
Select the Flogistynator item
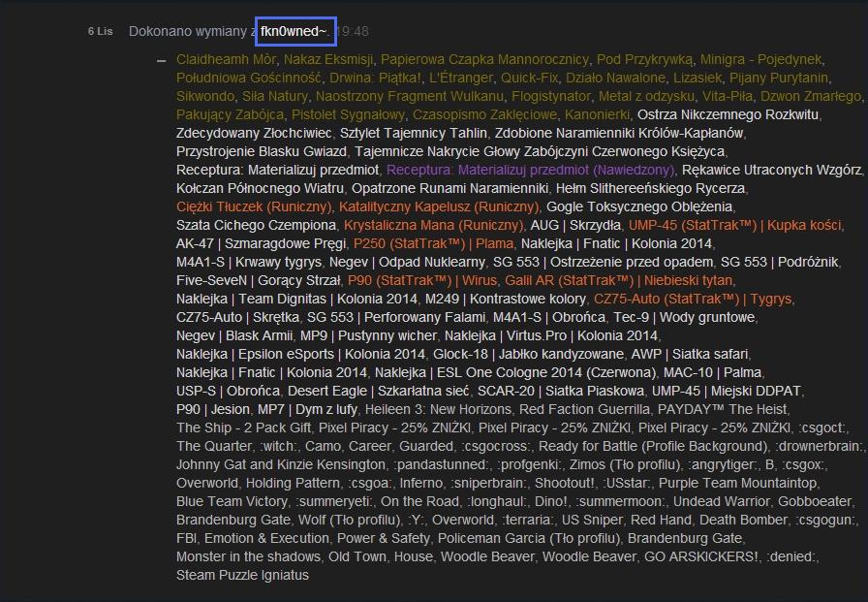[551, 96]
